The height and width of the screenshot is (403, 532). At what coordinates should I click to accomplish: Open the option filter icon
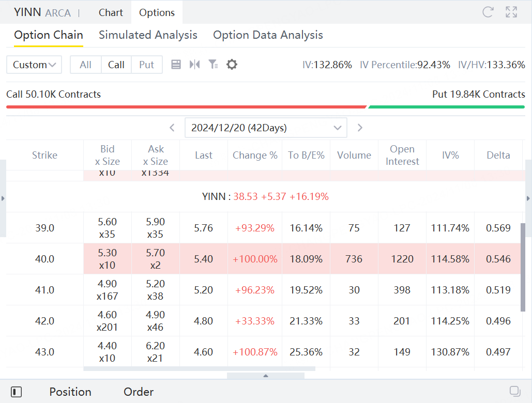[213, 65]
